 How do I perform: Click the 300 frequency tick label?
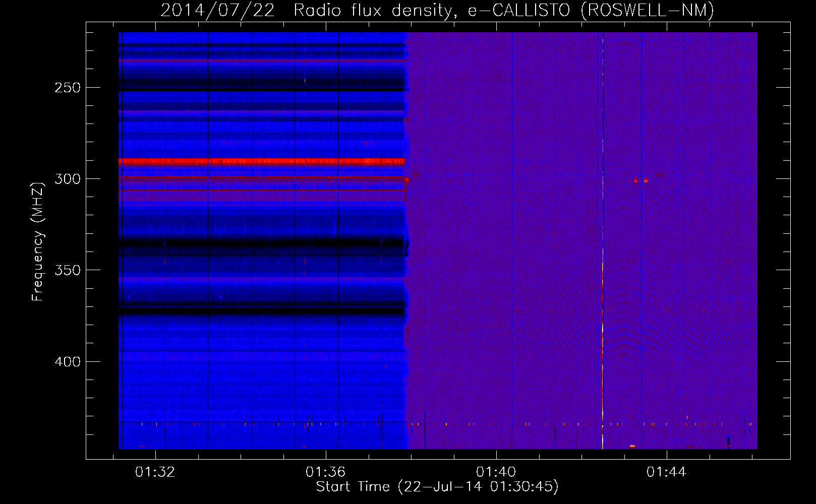click(68, 179)
